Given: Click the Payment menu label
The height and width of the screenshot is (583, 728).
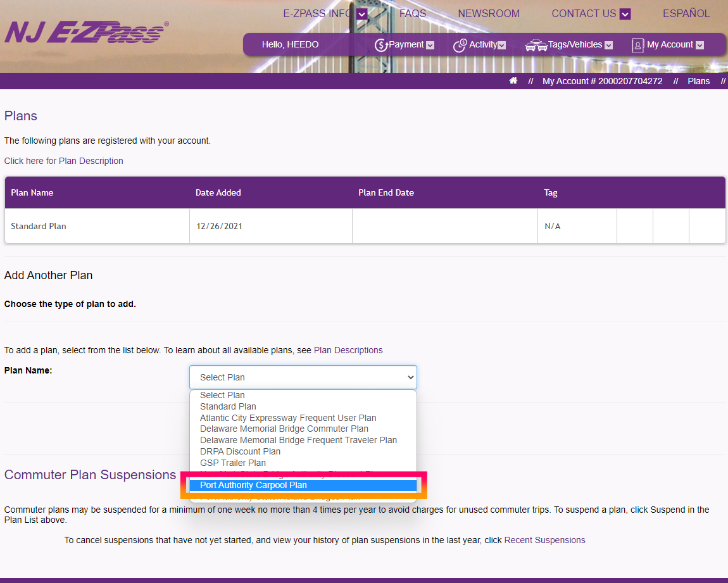Looking at the screenshot, I should click(x=406, y=44).
